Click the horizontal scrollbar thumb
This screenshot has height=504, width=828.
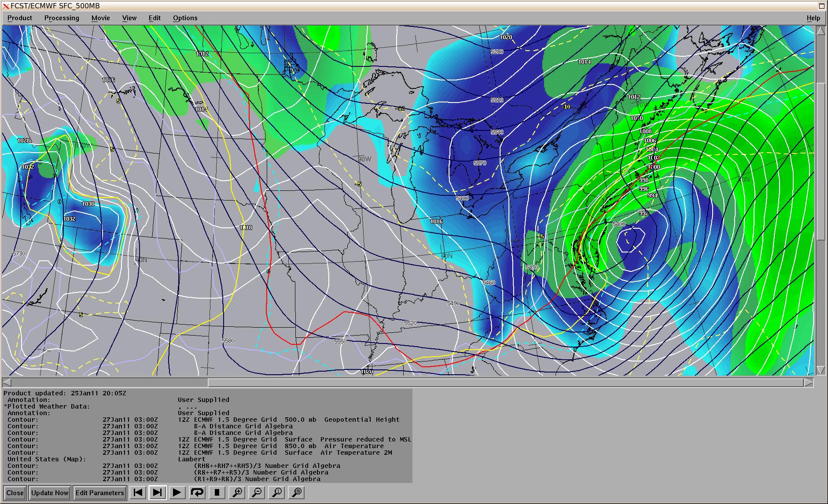[x=506, y=383]
